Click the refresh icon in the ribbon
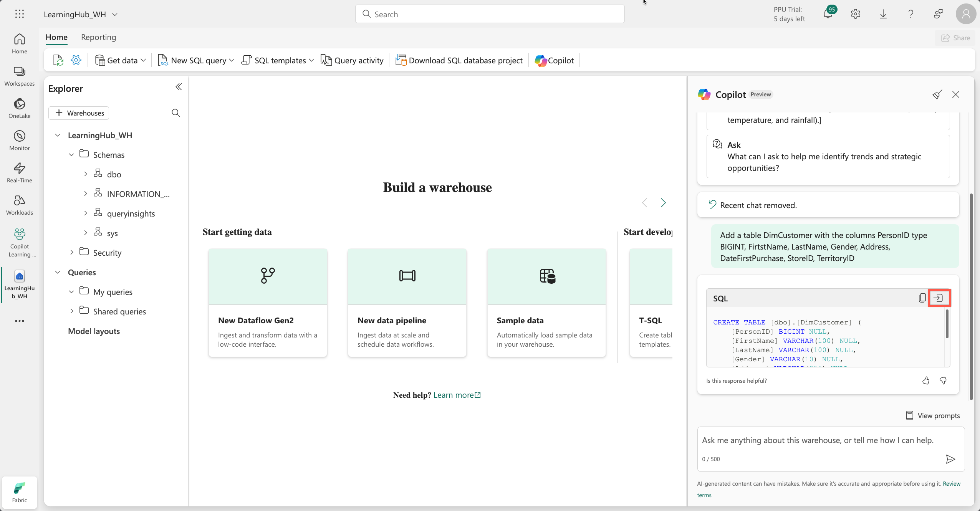Viewport: 980px width, 511px height. pyautogui.click(x=58, y=60)
